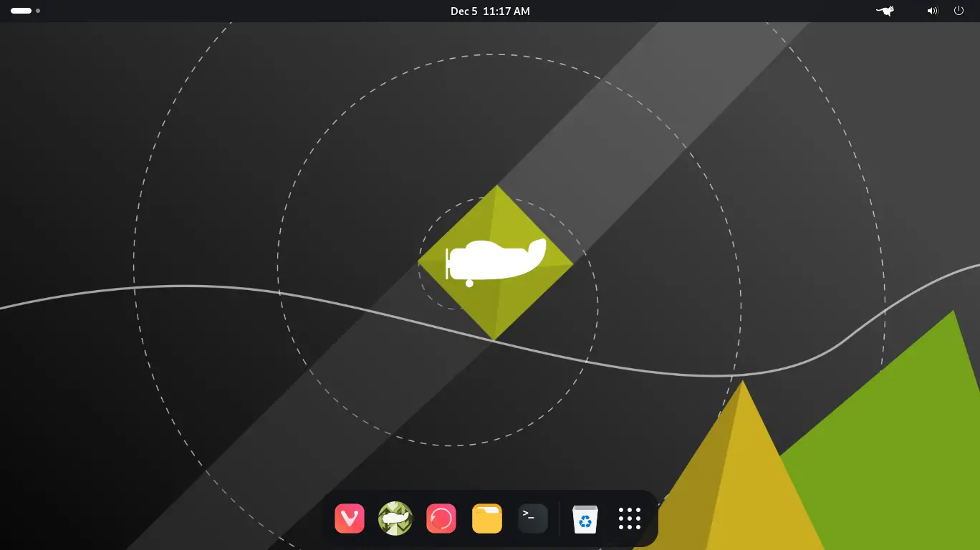Open the system menu via power icon
This screenshot has width=980, height=550.
coord(959,11)
